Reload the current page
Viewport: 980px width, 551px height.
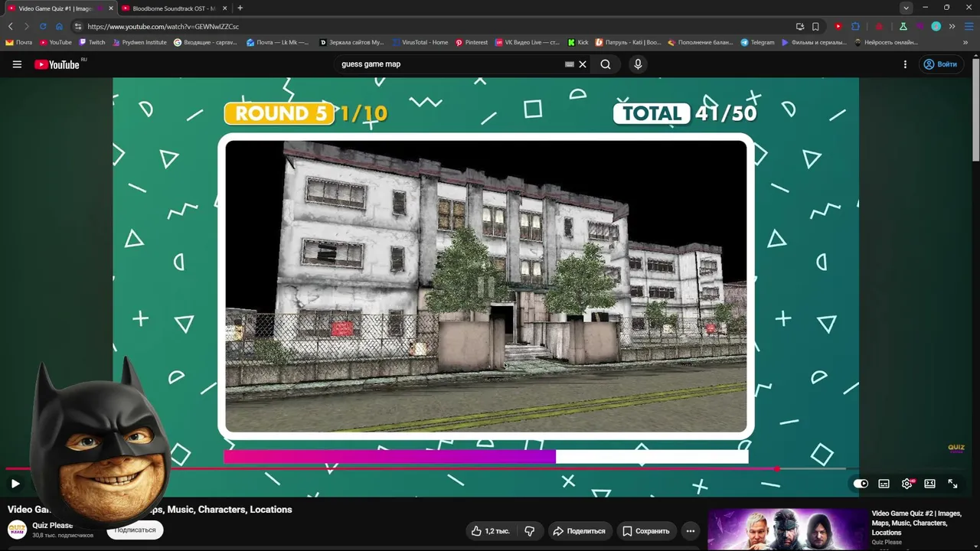(x=43, y=26)
